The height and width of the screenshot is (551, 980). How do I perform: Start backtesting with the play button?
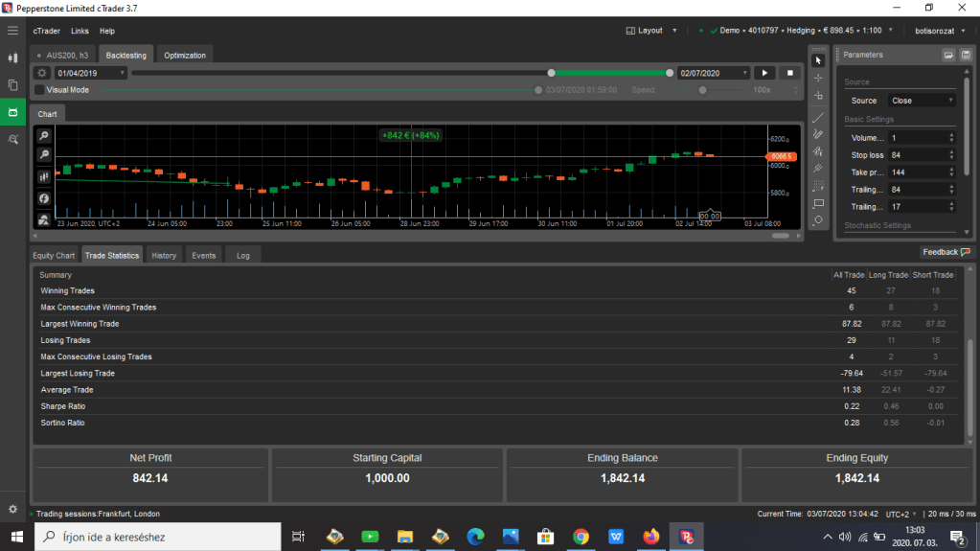765,73
